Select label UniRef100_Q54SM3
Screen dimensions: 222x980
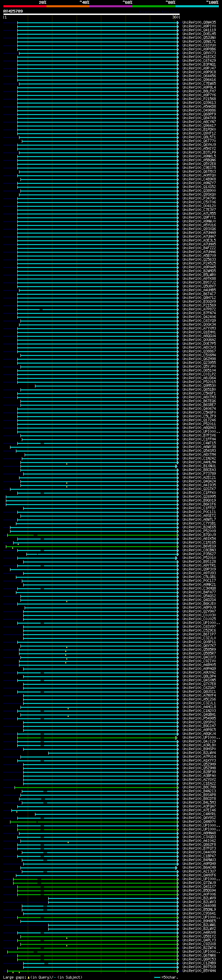199,451
